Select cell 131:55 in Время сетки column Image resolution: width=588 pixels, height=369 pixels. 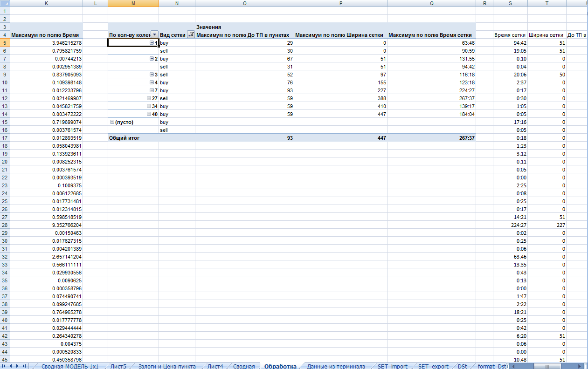point(432,59)
